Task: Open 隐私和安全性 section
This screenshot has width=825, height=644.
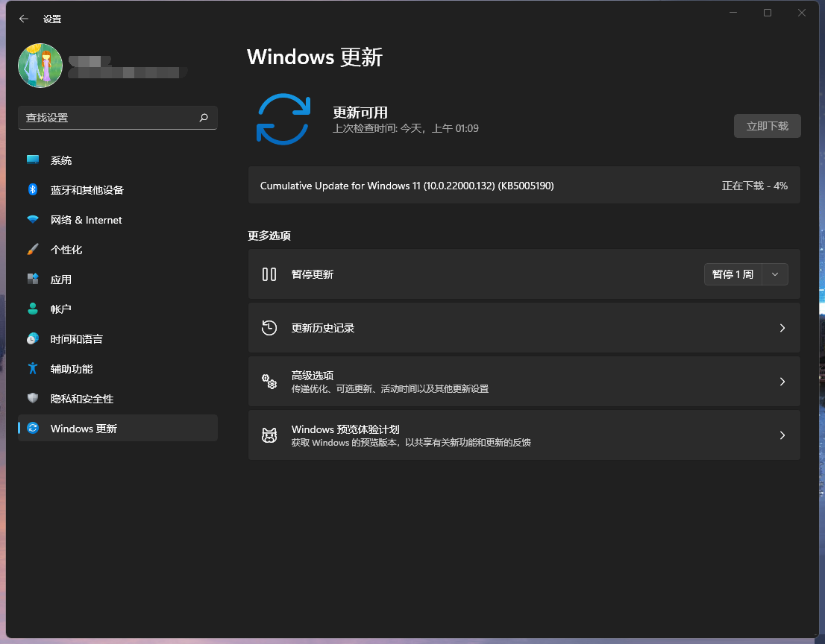Action: coord(117,399)
